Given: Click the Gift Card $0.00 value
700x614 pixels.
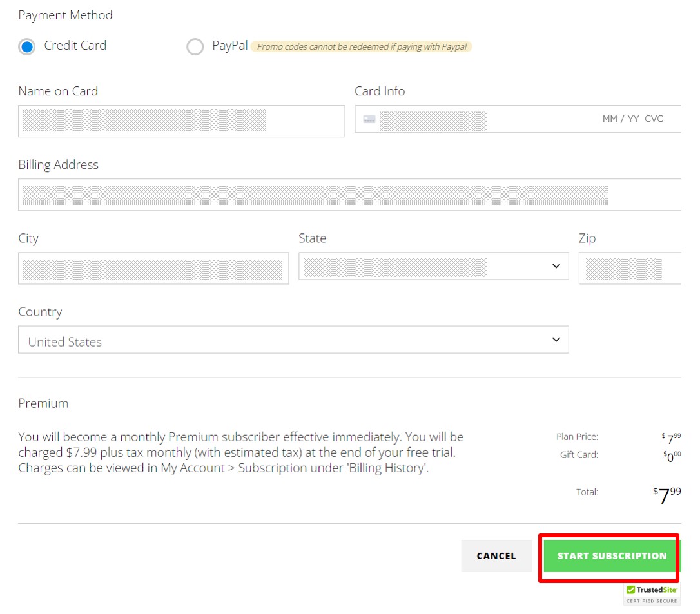Looking at the screenshot, I should coord(672,456).
